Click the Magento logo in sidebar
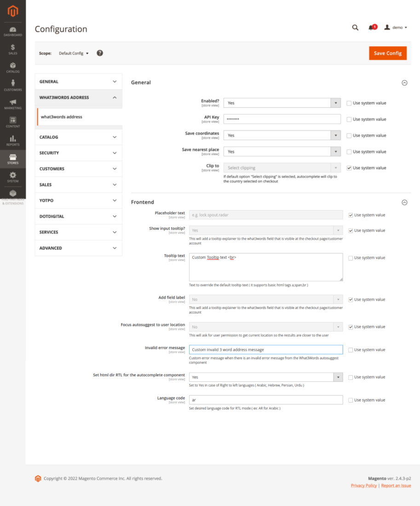 13,11
